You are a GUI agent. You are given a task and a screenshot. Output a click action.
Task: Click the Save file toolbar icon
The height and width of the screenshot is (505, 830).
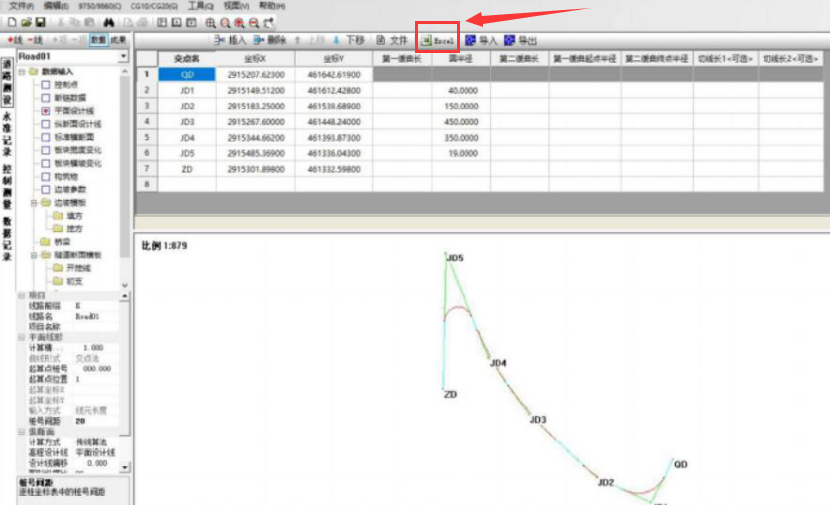[39, 22]
